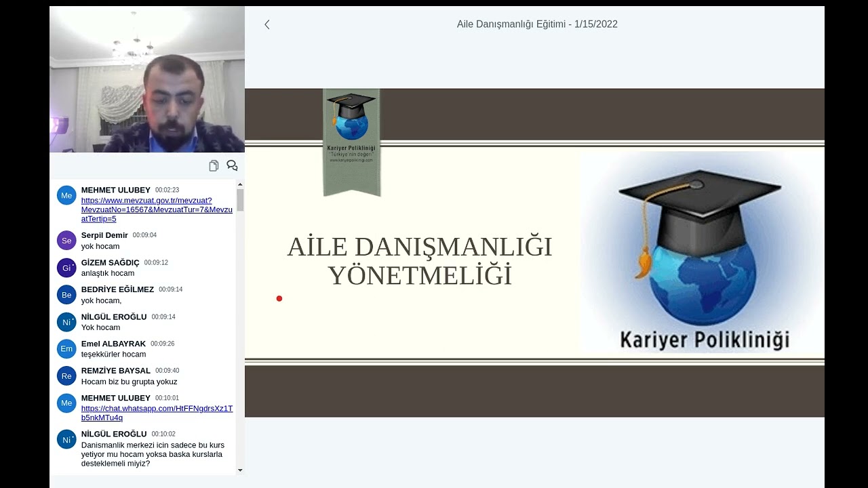
Task: Click the name Emel ALBAYRAK in chat
Action: (113, 344)
